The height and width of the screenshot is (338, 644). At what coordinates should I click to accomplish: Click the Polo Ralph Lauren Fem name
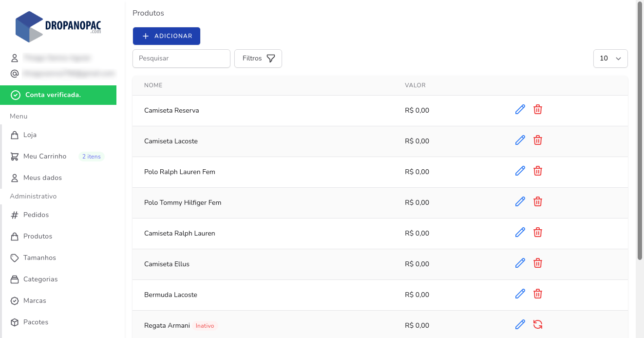click(x=180, y=172)
